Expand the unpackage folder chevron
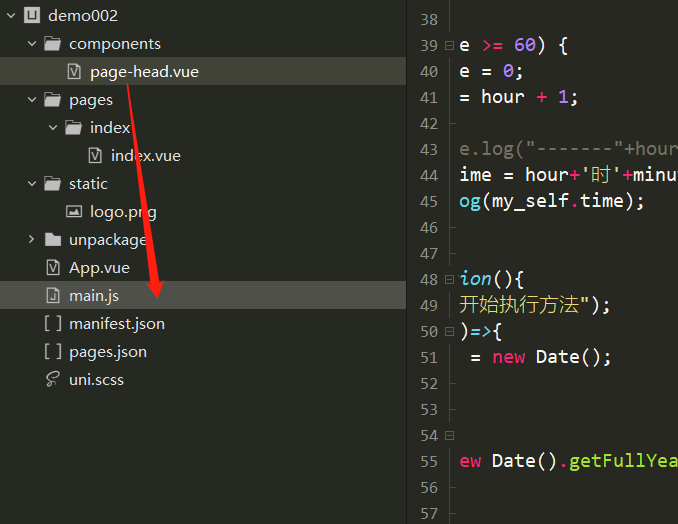 [31, 240]
